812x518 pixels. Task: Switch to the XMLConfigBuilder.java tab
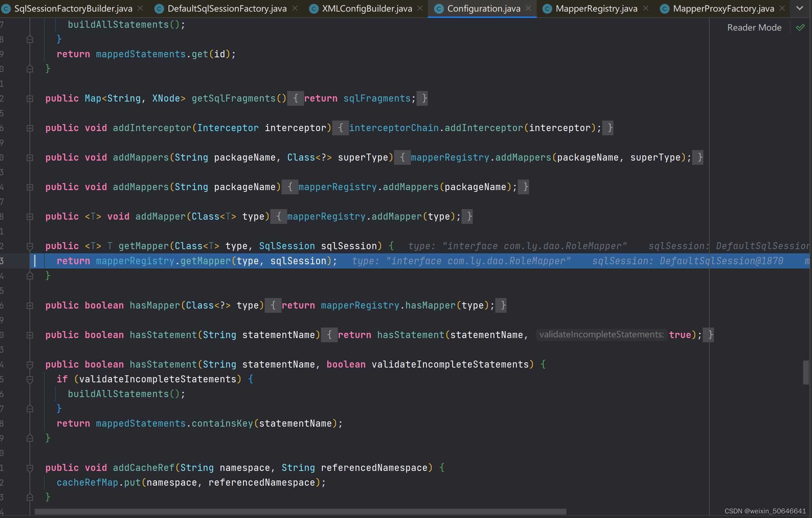367,9
